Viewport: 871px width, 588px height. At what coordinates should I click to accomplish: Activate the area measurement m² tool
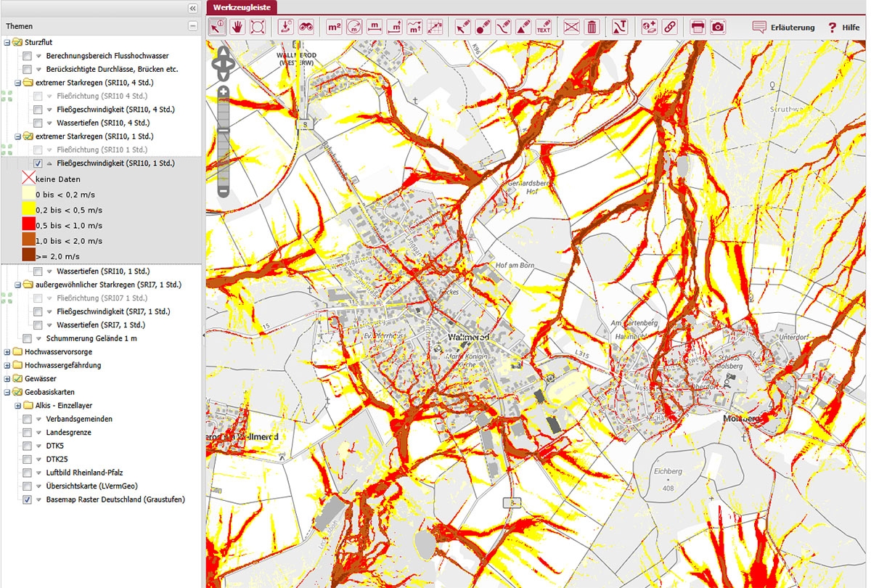pos(335,28)
